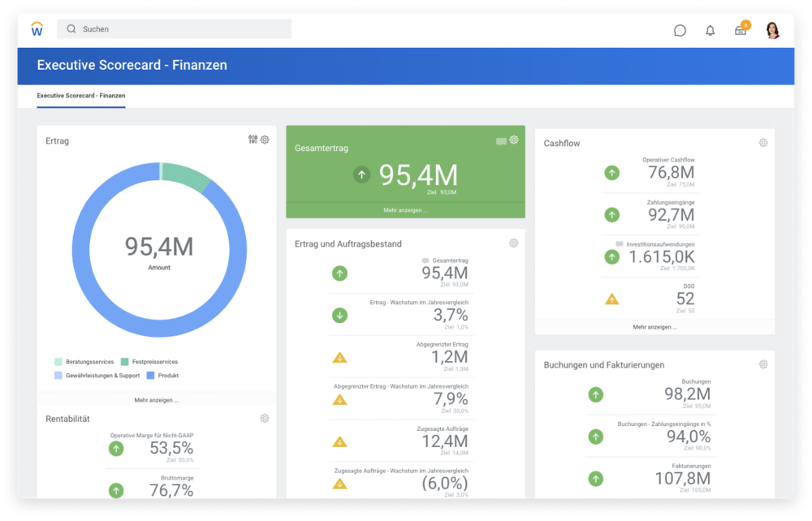Click the Buchungen 98,2M up arrow
The image size is (812, 521).
(596, 394)
